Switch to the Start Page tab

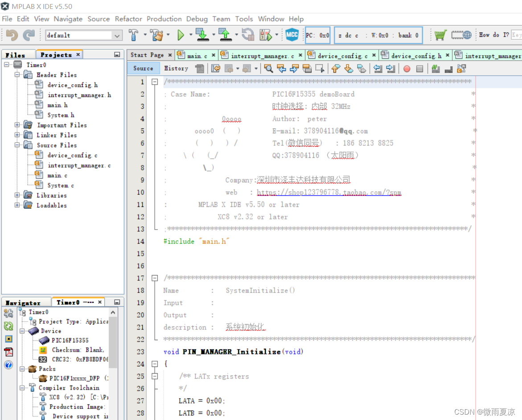[x=147, y=55]
